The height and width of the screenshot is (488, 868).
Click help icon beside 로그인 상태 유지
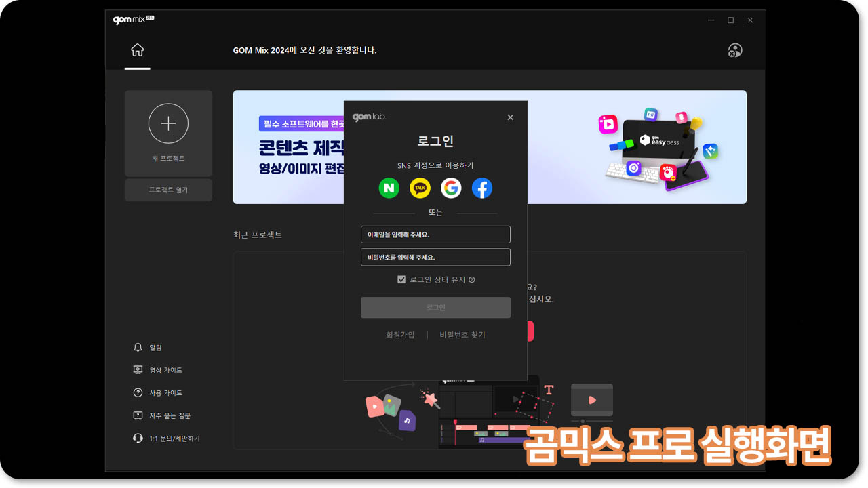[x=472, y=279]
